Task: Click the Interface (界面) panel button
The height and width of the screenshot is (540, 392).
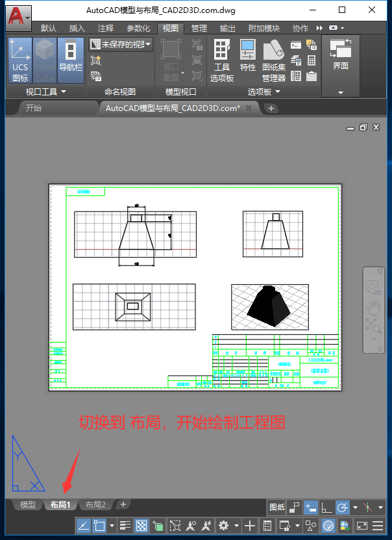Action: (340, 55)
